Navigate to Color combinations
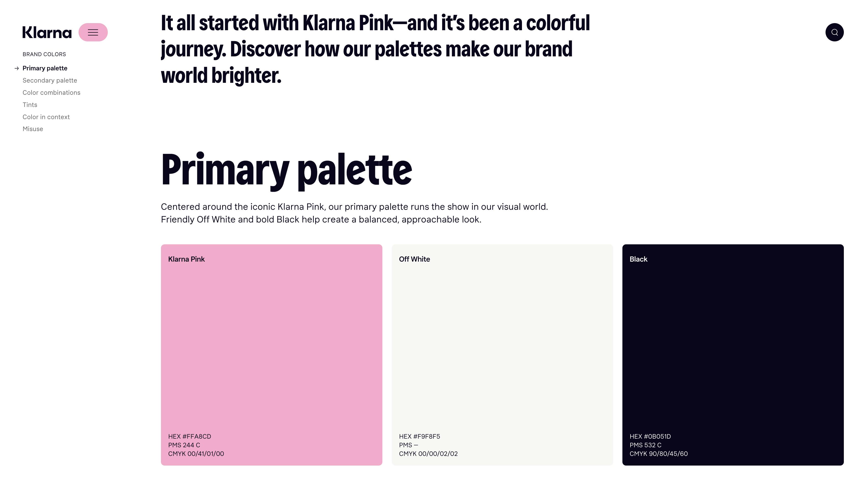868x478 pixels. coord(51,92)
